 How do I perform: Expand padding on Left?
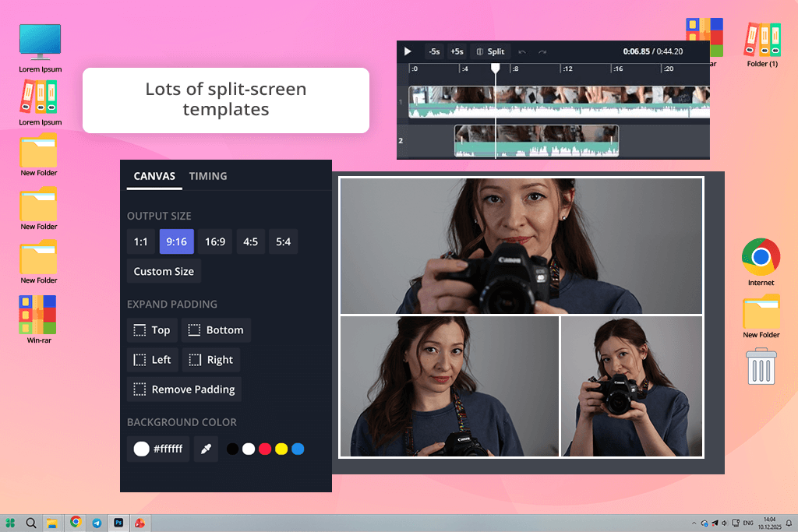(153, 360)
